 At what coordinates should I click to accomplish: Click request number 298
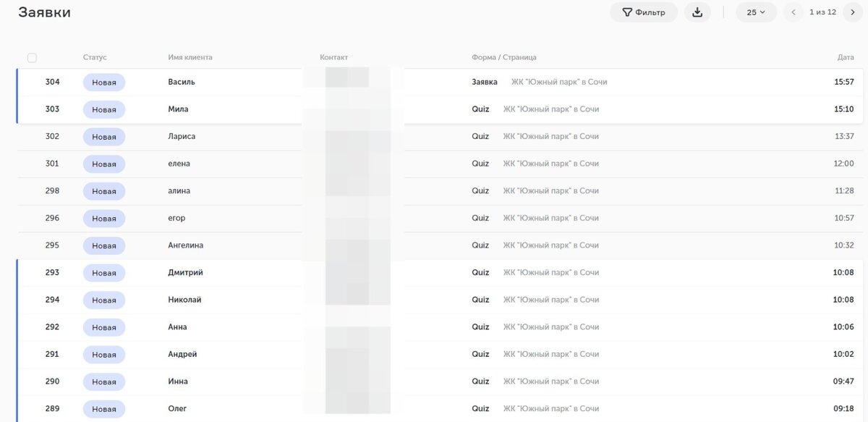pos(52,191)
